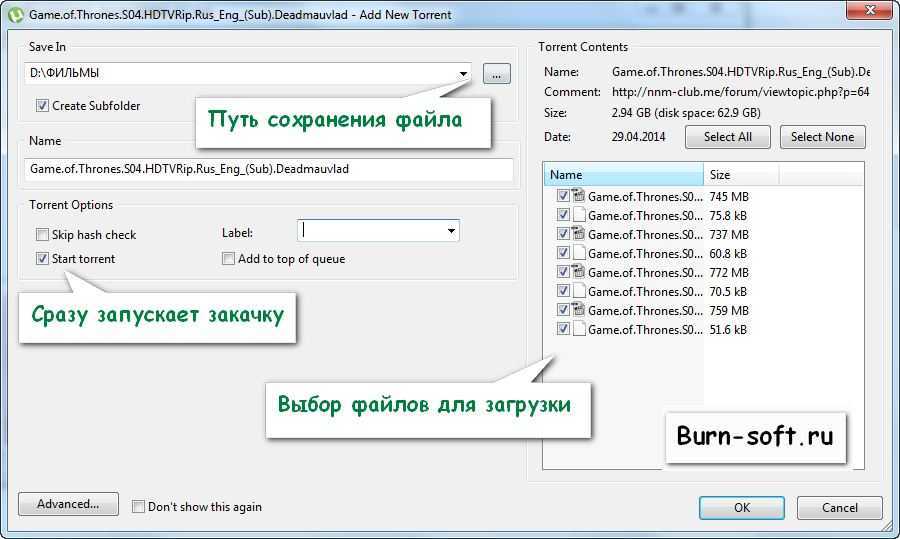Screen dimensions: 900x539
Task: Click the nnm-club.me comment URL text
Action: pyautogui.click(x=740, y=92)
